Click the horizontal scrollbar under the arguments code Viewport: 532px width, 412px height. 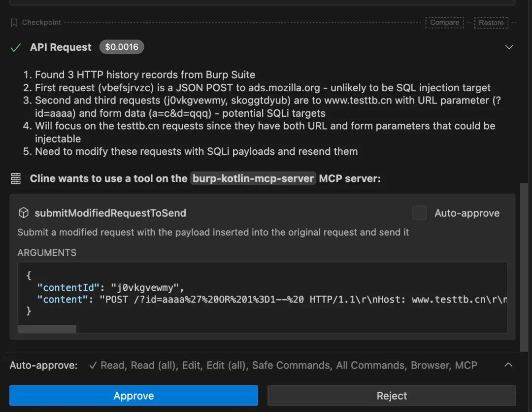click(47, 329)
